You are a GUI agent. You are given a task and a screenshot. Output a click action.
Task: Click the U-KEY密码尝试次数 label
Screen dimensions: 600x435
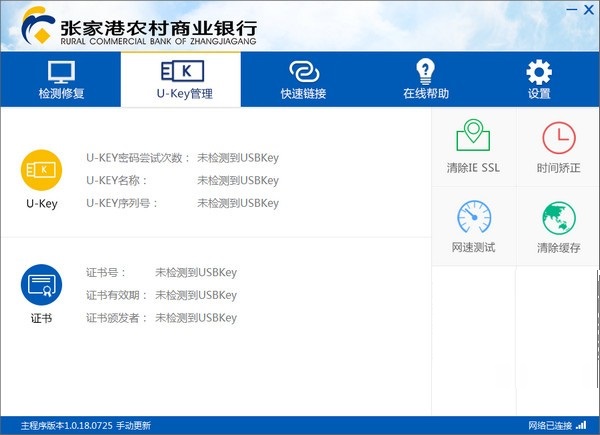pyautogui.click(x=138, y=158)
